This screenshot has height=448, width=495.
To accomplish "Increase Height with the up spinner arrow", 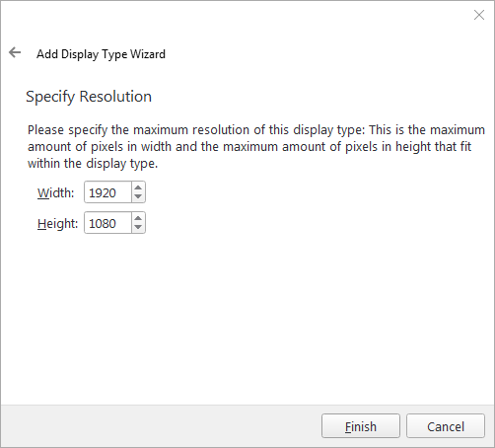I will tap(138, 218).
